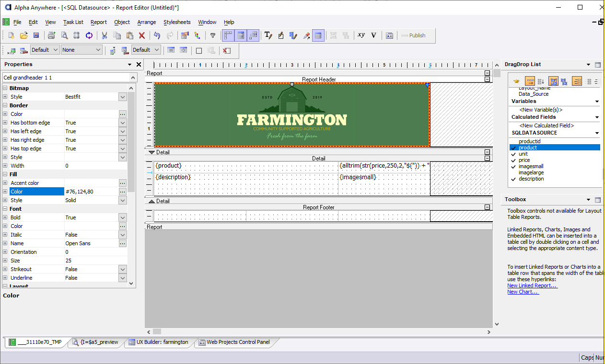
Task: Toggle the checkmark beside description field
Action: 514,179
